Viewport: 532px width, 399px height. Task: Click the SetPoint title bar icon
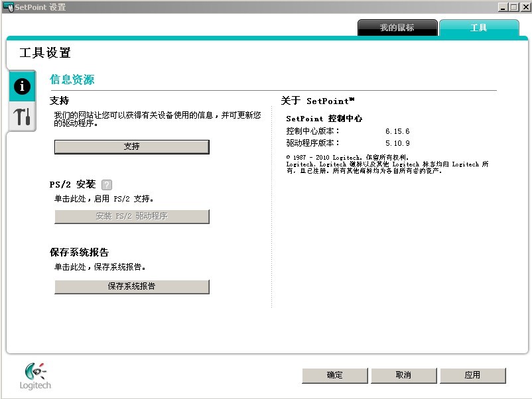8,7
